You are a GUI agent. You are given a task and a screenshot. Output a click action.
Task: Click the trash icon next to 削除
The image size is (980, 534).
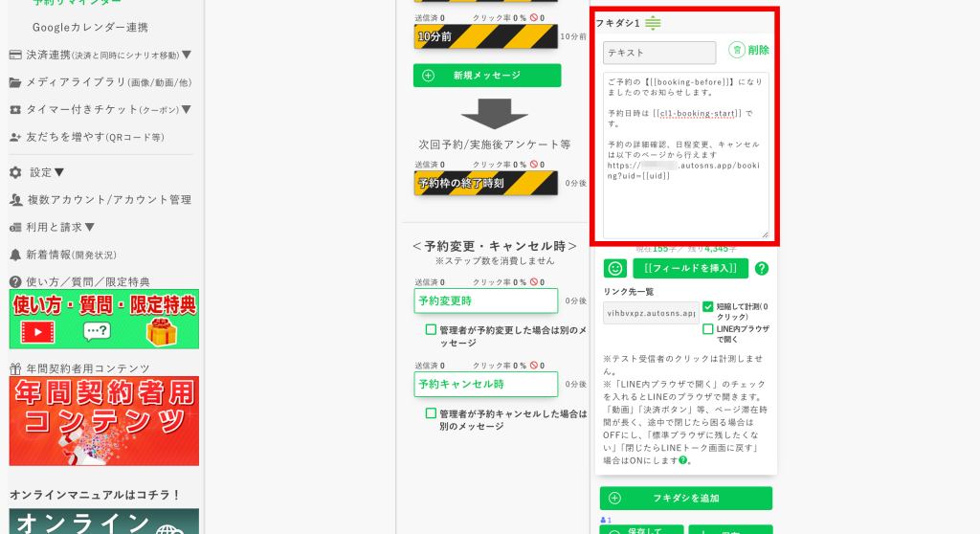pyautogui.click(x=737, y=50)
